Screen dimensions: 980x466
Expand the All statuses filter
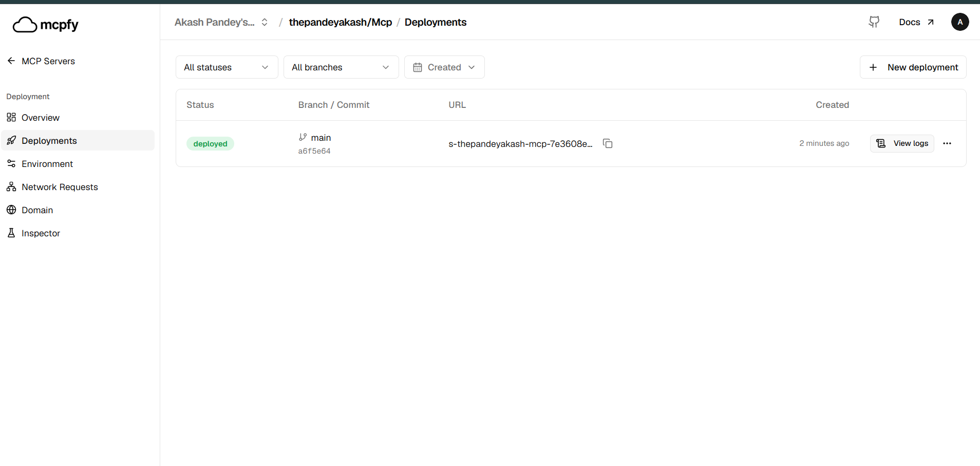227,67
